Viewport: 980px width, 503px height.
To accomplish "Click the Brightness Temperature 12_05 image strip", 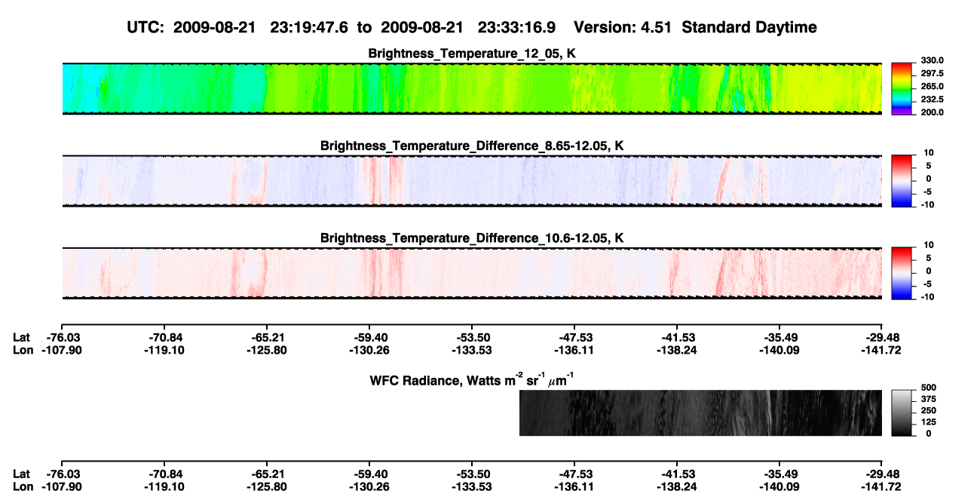I will (x=471, y=89).
